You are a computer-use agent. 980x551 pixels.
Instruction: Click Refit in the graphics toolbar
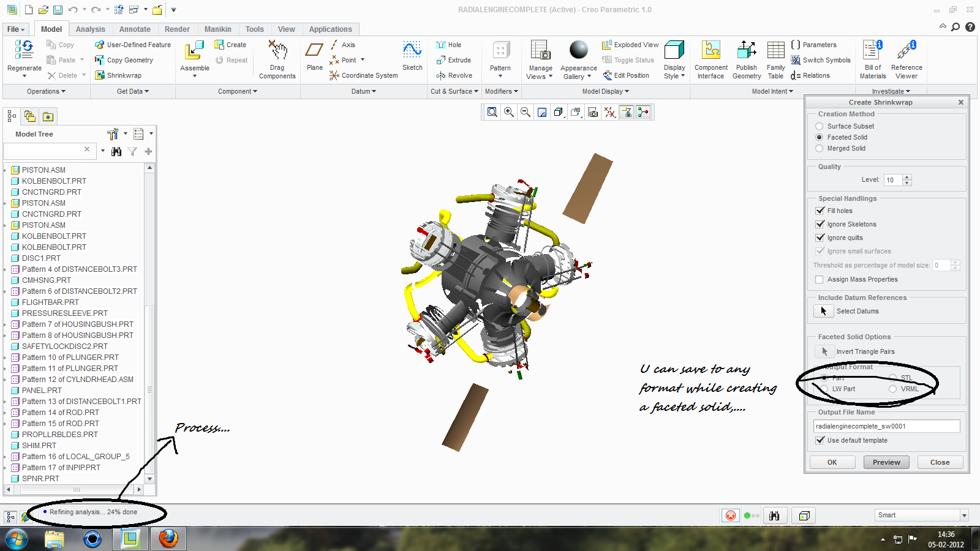(x=492, y=112)
